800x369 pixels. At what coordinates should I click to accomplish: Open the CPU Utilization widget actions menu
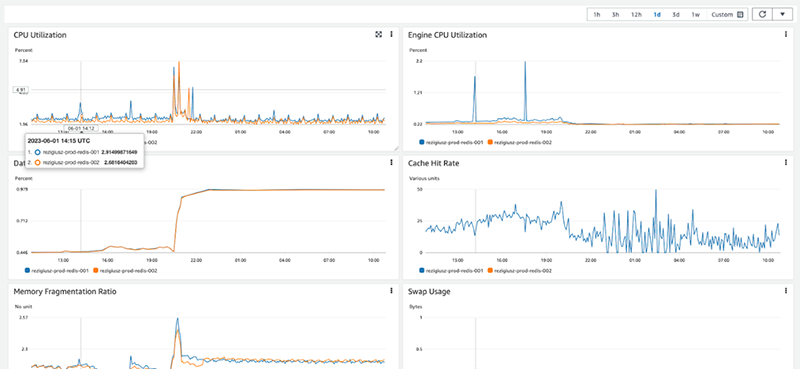point(391,34)
